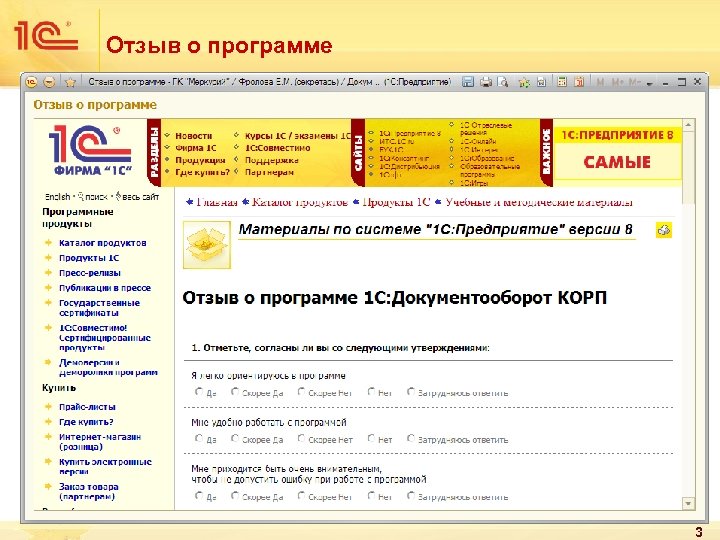This screenshot has width=720, height=540.
Task: Select Скорее Да for 'удобно работать'
Action: tap(235, 439)
